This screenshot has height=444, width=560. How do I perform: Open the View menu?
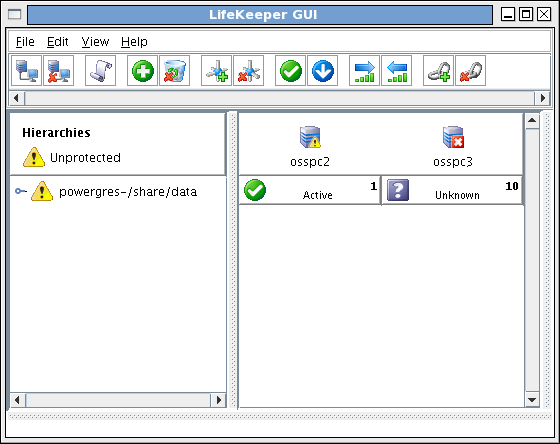tap(95, 42)
